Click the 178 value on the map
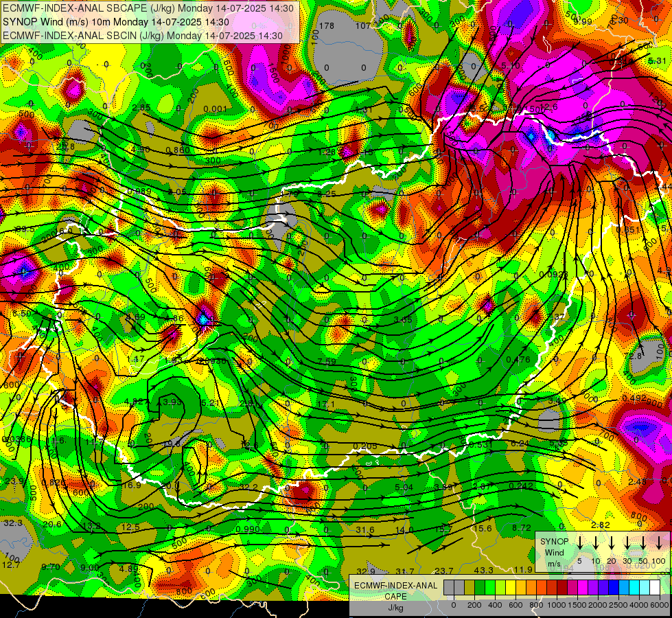The height and width of the screenshot is (618, 672). tap(327, 25)
